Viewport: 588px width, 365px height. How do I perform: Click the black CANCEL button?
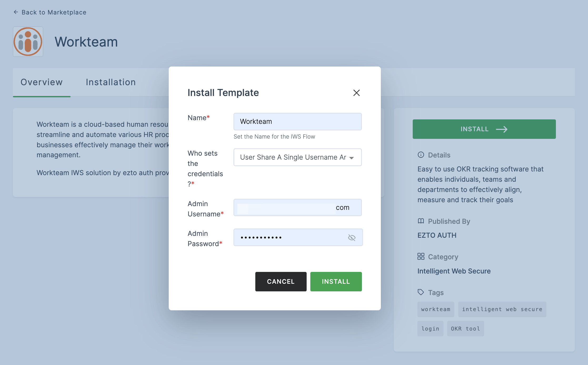click(x=281, y=282)
